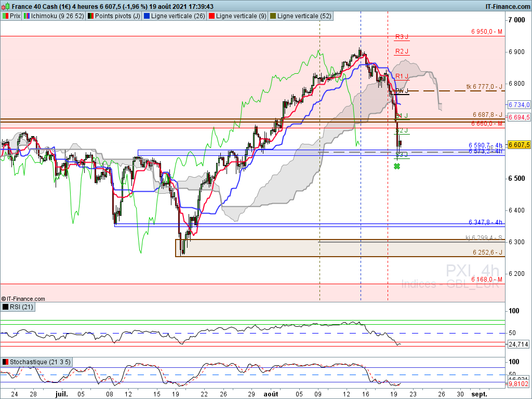Click the S3 J pivot label
Screen dimensions: 532x399
(x=402, y=155)
